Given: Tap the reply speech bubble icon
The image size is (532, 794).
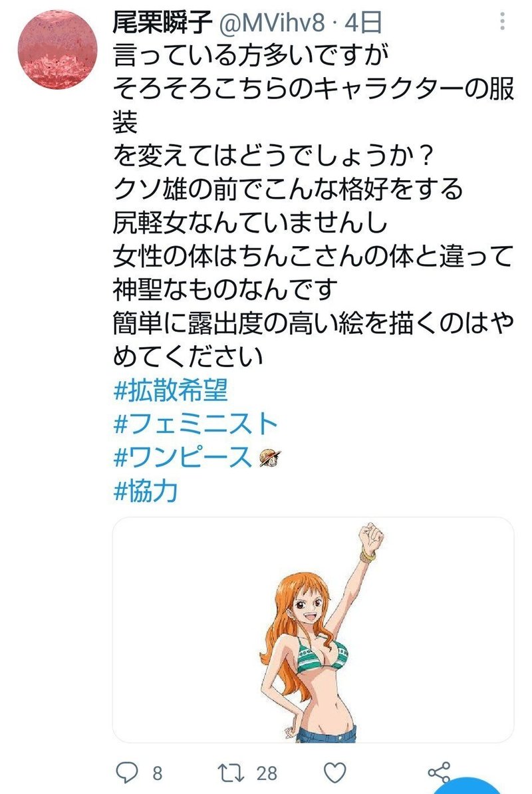Looking at the screenshot, I should pos(126,773).
